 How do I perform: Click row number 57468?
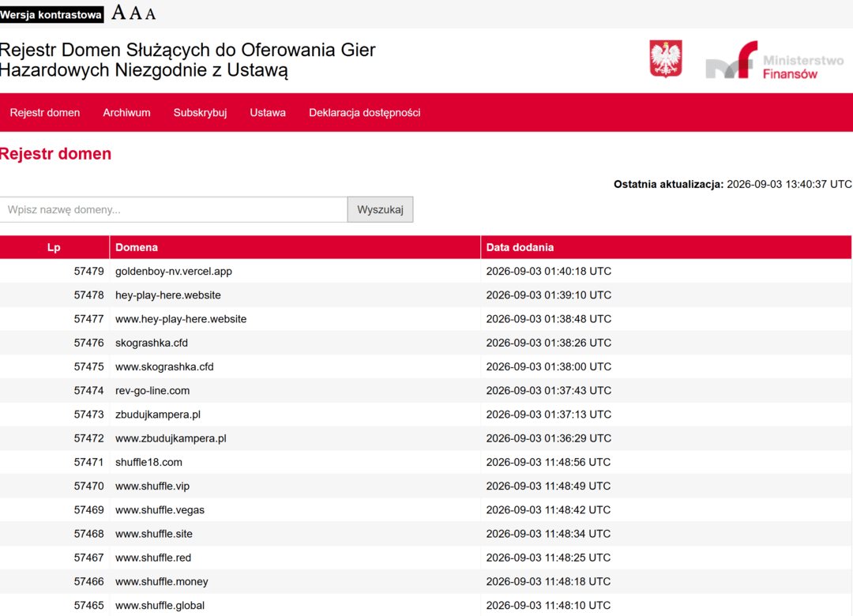point(88,535)
